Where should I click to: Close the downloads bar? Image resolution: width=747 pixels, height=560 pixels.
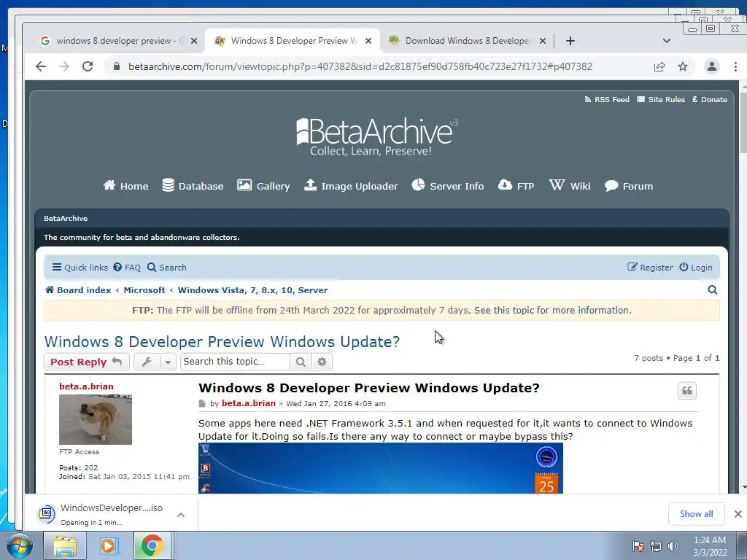(738, 514)
